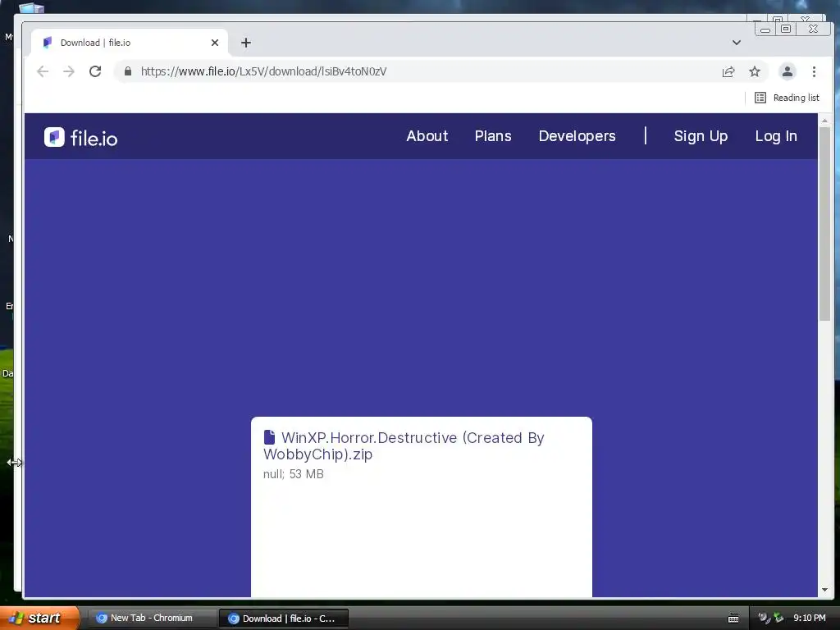The width and height of the screenshot is (840, 630).
Task: Select the Download | file.io browser tab
Action: 129,43
